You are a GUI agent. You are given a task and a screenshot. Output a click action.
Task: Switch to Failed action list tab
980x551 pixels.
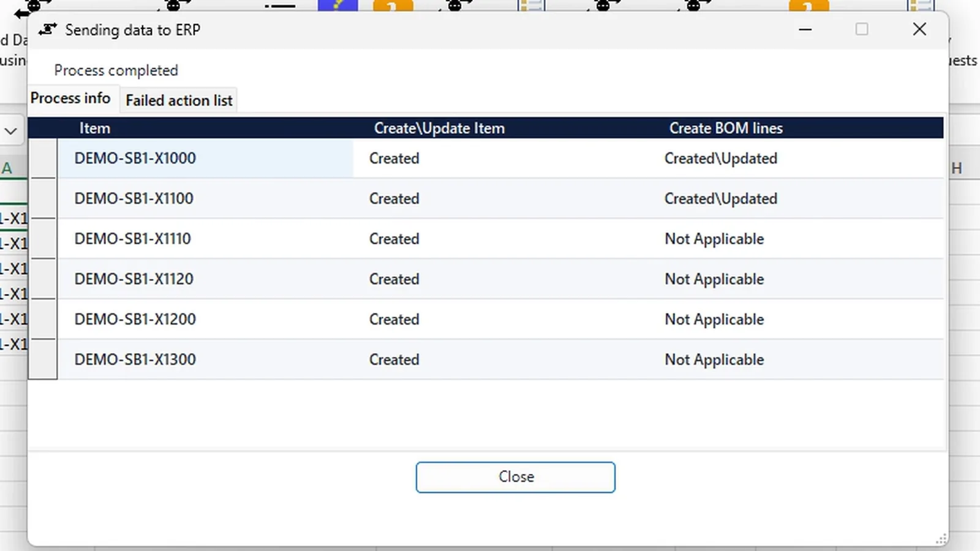179,100
